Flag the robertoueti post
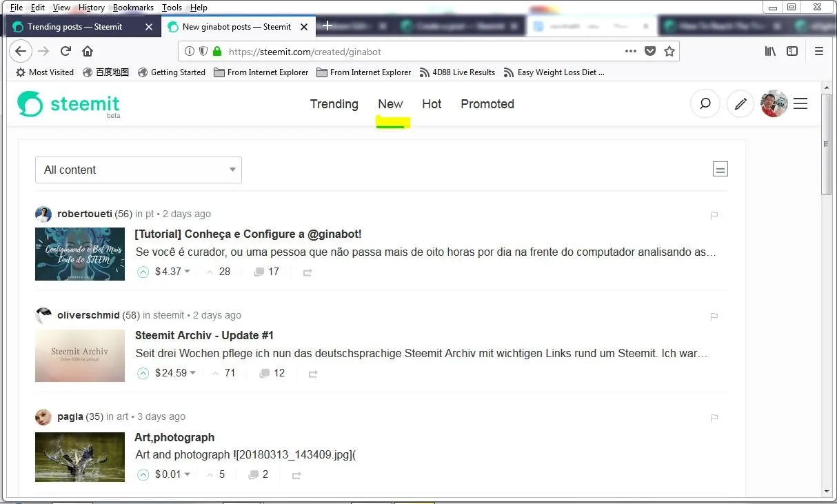837x504 pixels. coord(714,215)
